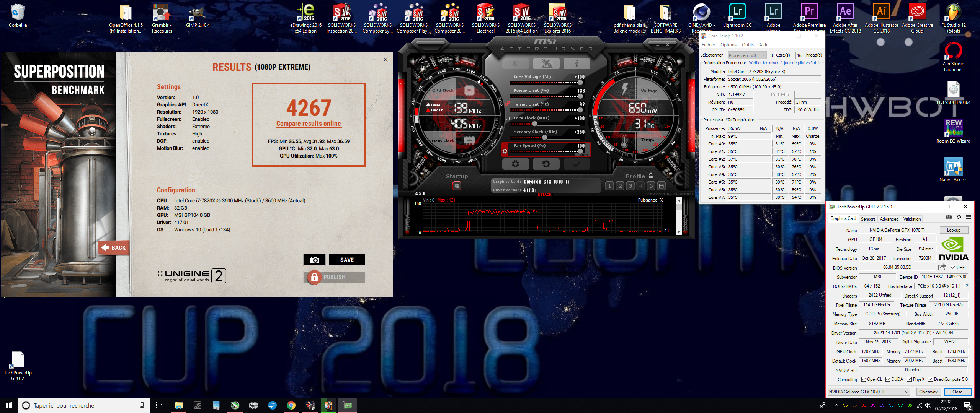Open Zen Studio Launcher desktop icon

point(953,57)
